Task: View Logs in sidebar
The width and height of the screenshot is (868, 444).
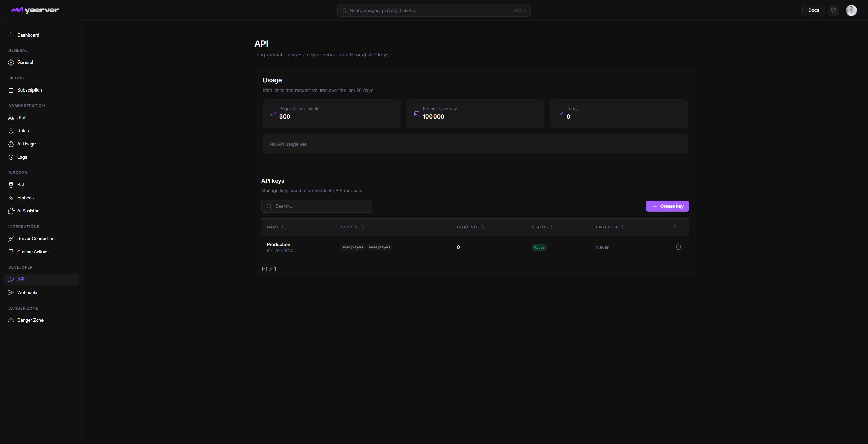Action: click(x=41, y=157)
